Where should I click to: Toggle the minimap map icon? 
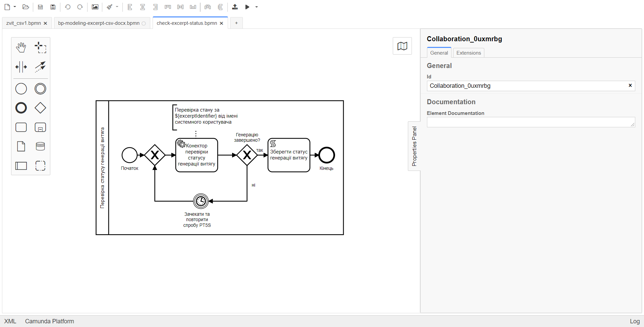(402, 46)
